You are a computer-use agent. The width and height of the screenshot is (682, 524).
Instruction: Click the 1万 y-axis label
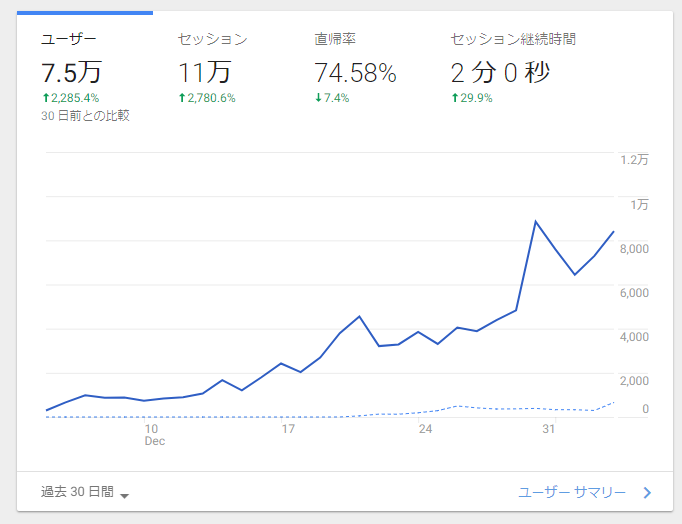tap(639, 204)
